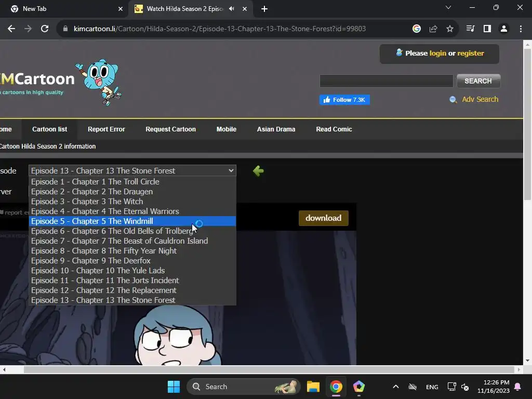Image resolution: width=532 pixels, height=399 pixels.
Task: Open the notification bell
Action: pos(518,387)
